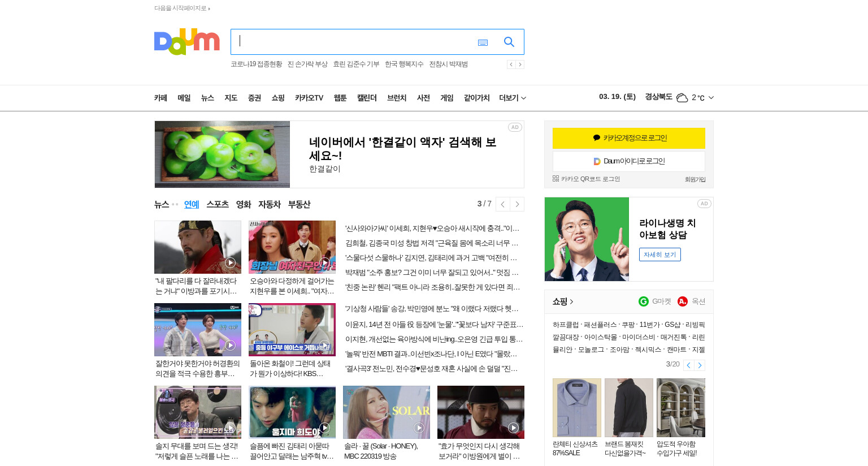
Task: Go to previous news page arrow
Action: click(x=503, y=204)
